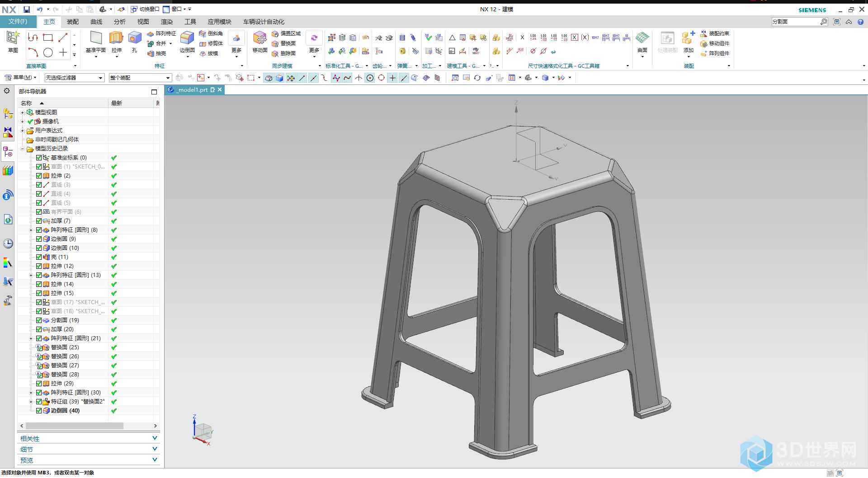Expand the 模型视图 tree node
The width and height of the screenshot is (868, 478).
(x=22, y=112)
